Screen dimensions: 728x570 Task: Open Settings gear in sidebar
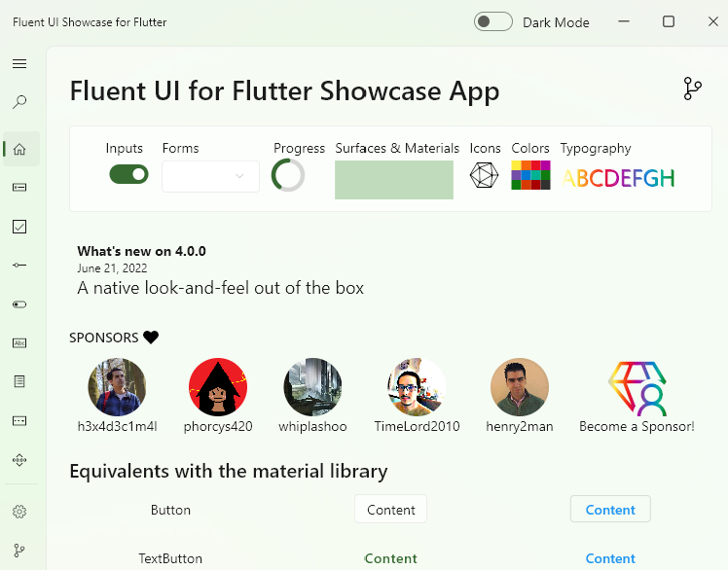[19, 512]
